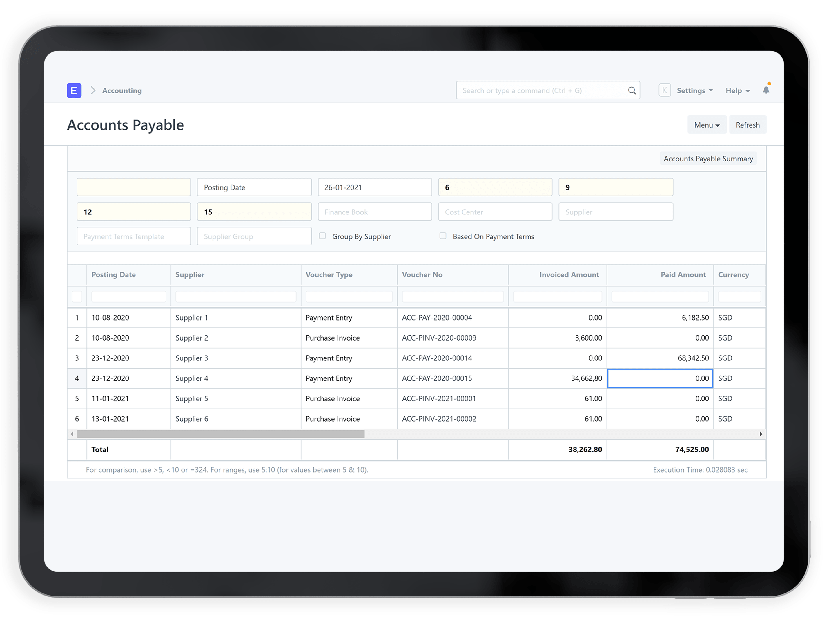
Task: Click the horizontal table scrollbar thumb
Action: click(221, 434)
